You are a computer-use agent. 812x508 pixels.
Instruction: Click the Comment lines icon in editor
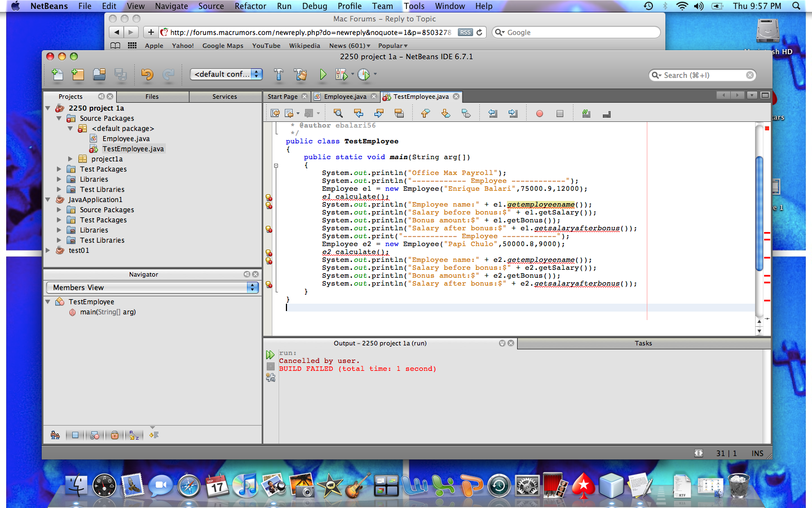[x=586, y=113]
